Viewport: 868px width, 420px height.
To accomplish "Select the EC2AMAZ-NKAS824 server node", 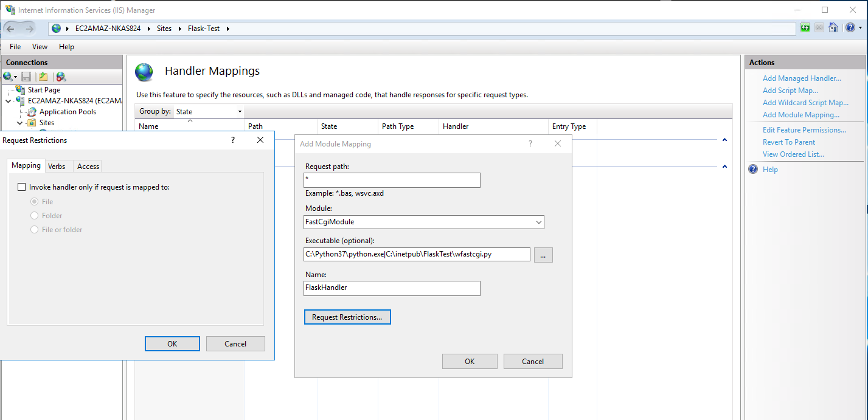I will coord(75,101).
